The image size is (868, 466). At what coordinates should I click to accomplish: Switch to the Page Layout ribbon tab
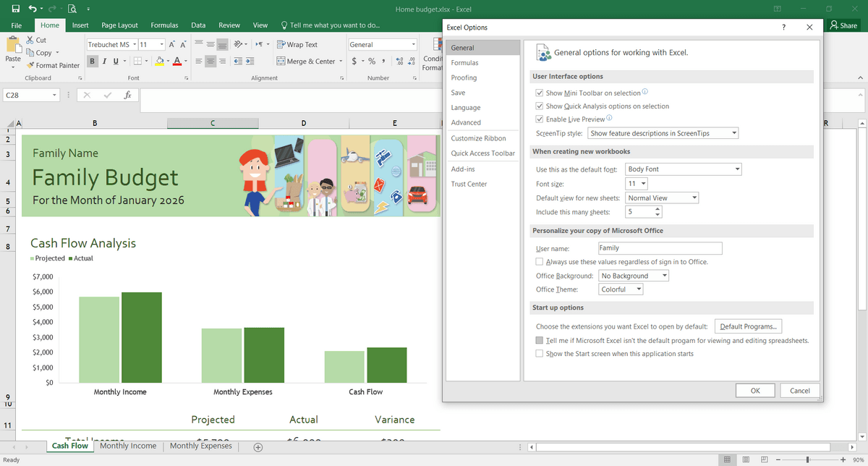[x=120, y=25]
